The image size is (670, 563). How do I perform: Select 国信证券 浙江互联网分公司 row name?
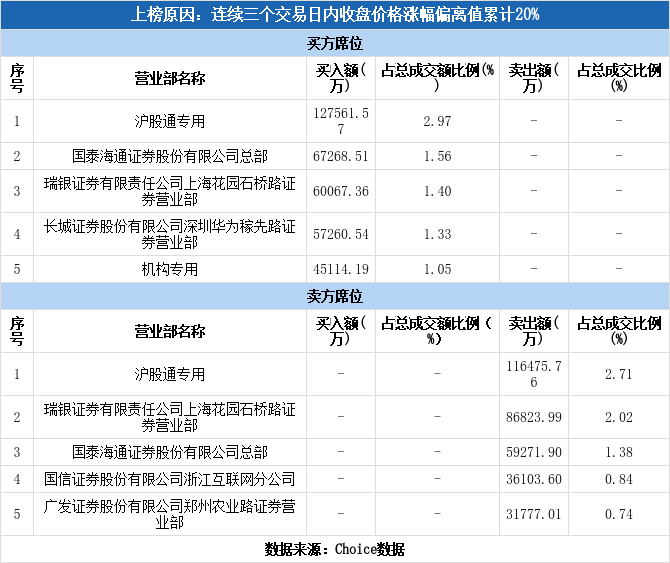point(170,479)
